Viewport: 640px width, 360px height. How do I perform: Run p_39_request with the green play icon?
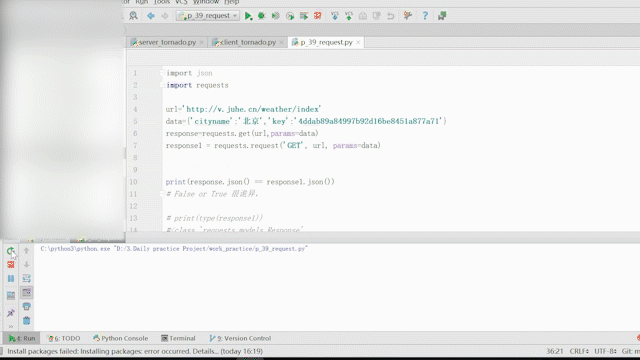coord(248,16)
